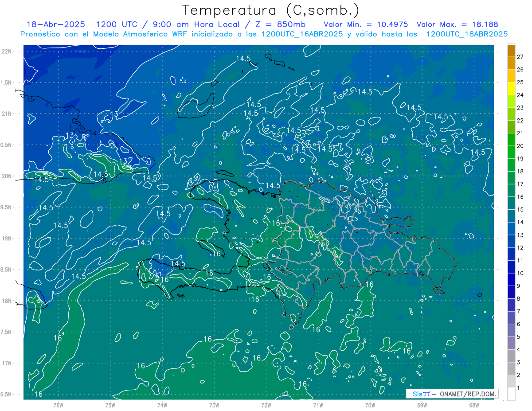Screen dimensions: 532x411
Task: Click the "75W" longitude label
Action: [110, 405]
